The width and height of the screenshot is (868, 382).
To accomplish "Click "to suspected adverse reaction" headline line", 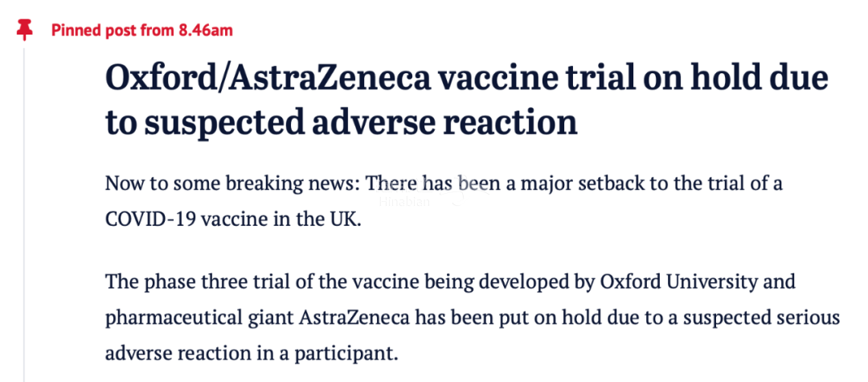I will pyautogui.click(x=342, y=123).
